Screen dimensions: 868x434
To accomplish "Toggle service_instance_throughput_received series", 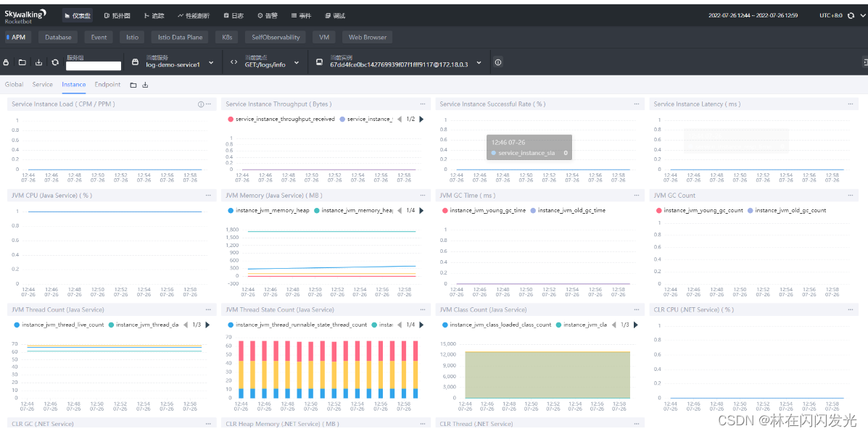I will [x=281, y=119].
